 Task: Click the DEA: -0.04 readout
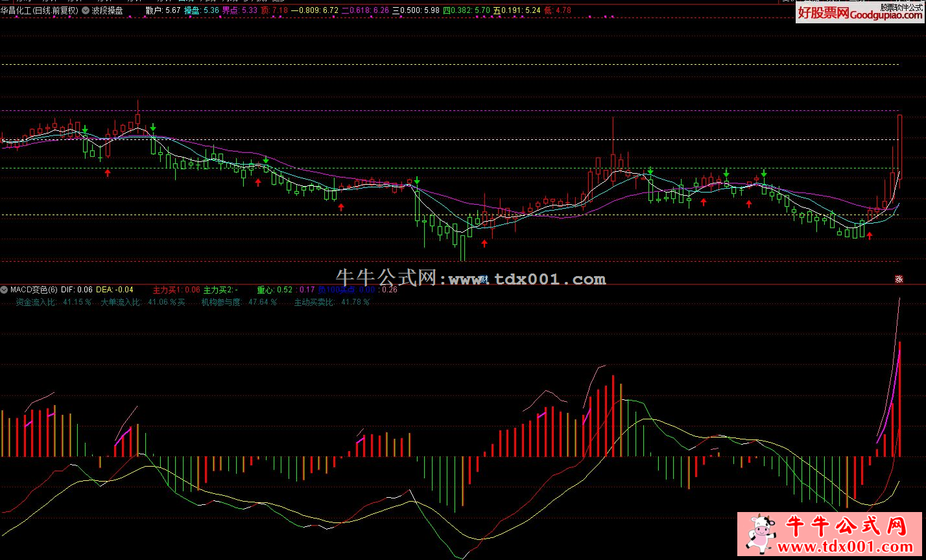tap(115, 290)
